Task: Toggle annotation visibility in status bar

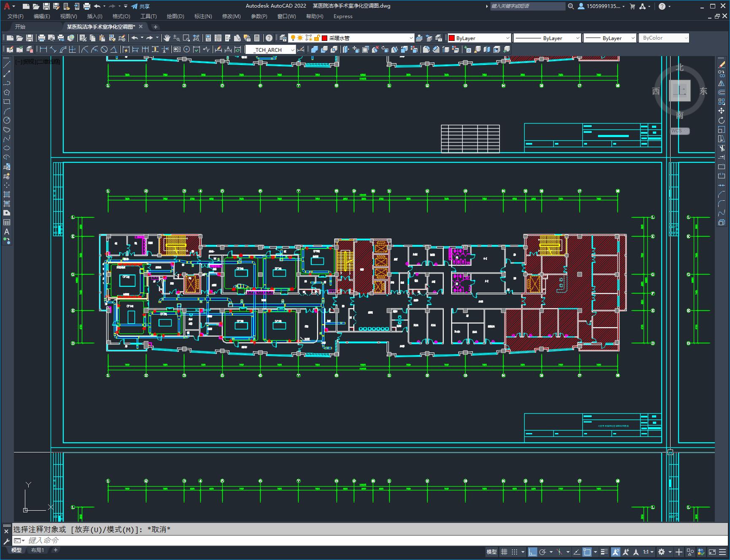Action: coord(615,552)
